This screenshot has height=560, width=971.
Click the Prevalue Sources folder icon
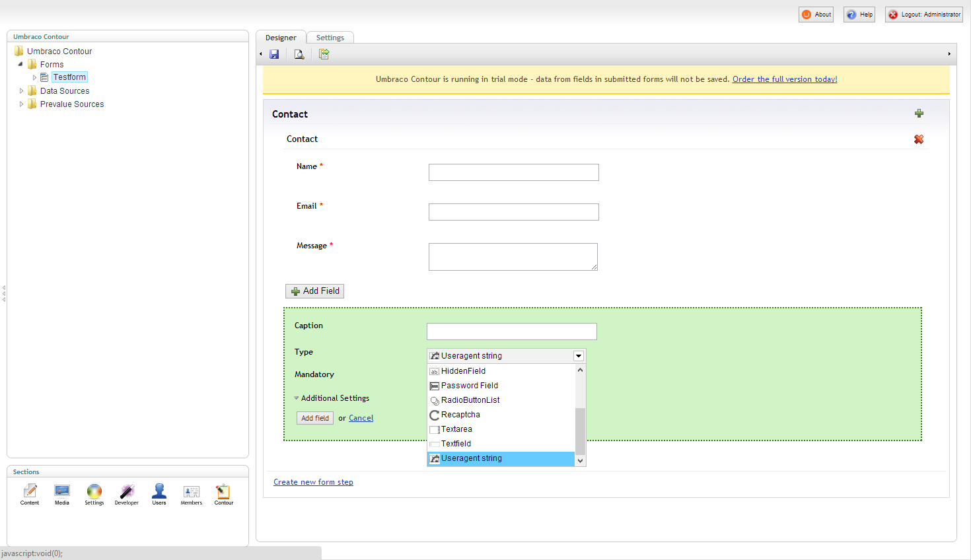click(x=32, y=104)
